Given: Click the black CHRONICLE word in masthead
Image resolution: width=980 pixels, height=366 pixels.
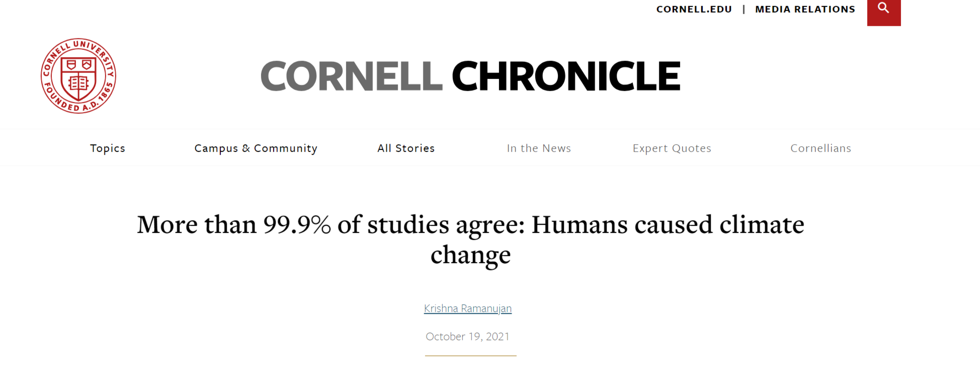Looking at the screenshot, I should point(566,76).
